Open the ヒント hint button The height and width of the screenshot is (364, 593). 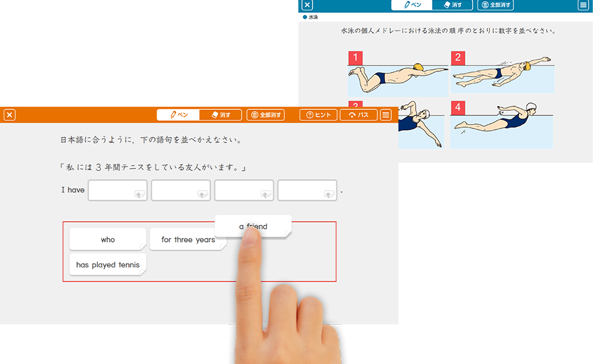pos(318,115)
